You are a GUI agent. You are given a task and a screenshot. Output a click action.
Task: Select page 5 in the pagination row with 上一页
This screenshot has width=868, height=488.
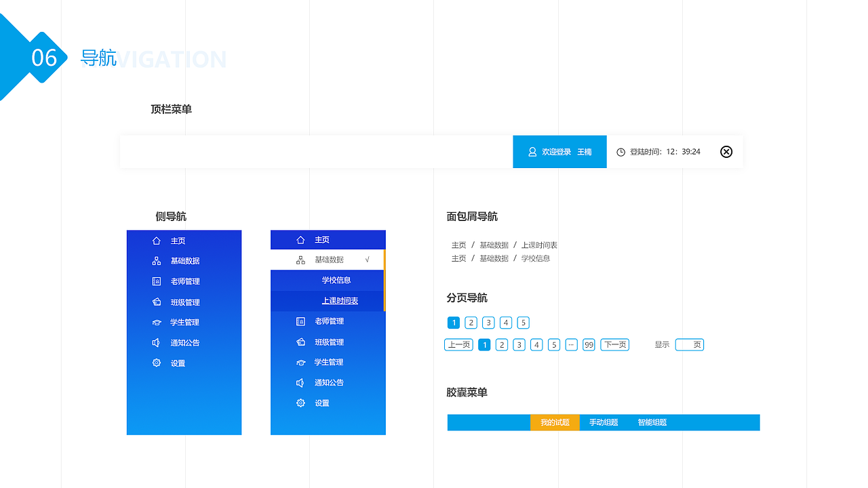click(554, 345)
